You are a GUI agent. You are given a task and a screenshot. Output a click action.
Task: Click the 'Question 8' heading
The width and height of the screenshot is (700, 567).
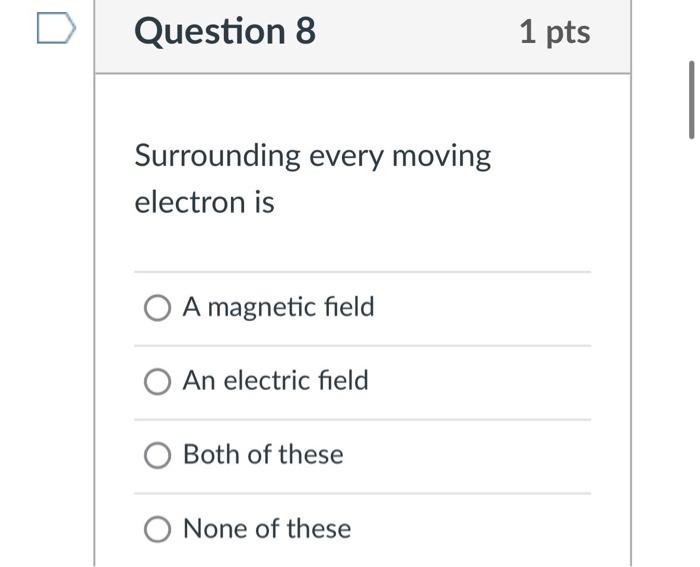tap(225, 32)
